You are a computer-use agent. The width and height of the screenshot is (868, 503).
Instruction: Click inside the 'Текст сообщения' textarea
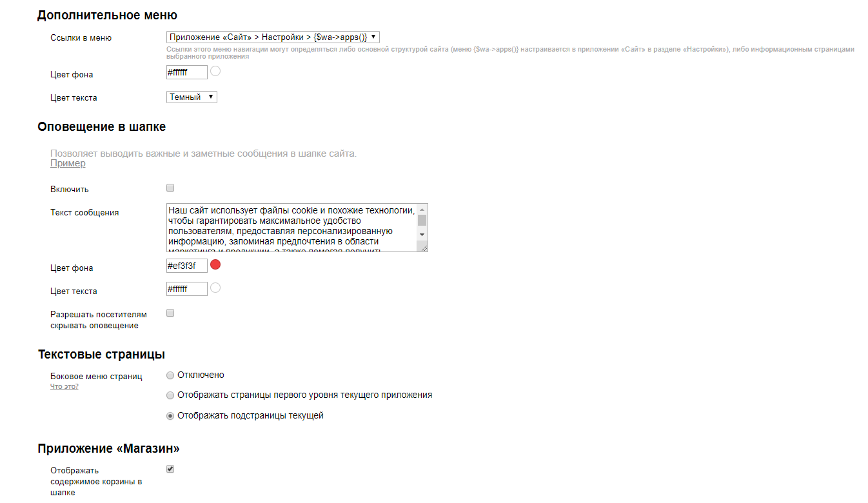(291, 228)
